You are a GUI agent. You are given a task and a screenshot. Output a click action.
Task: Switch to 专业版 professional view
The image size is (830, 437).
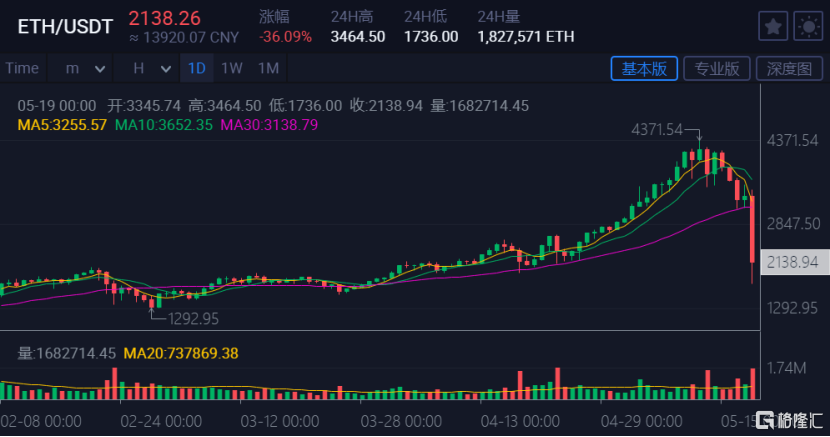point(717,68)
